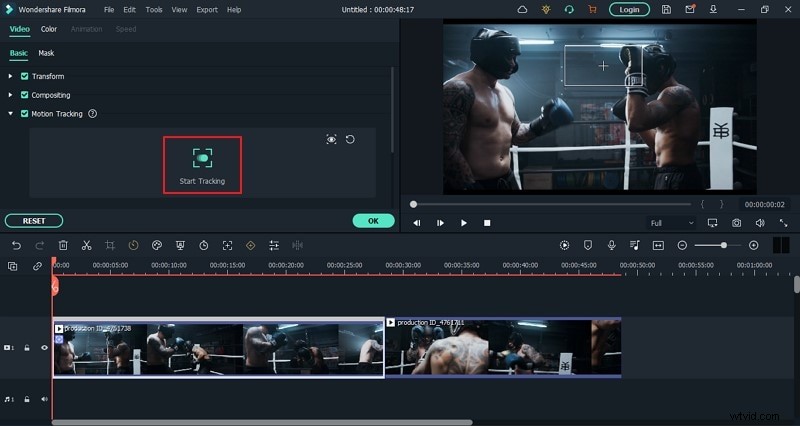The image size is (800, 426).
Task: Toggle video track 1 visibility eye
Action: [x=44, y=347]
